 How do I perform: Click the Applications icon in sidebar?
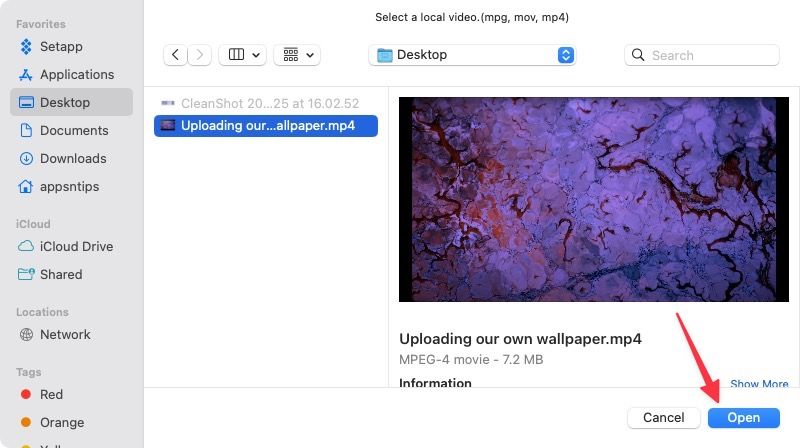(x=26, y=74)
